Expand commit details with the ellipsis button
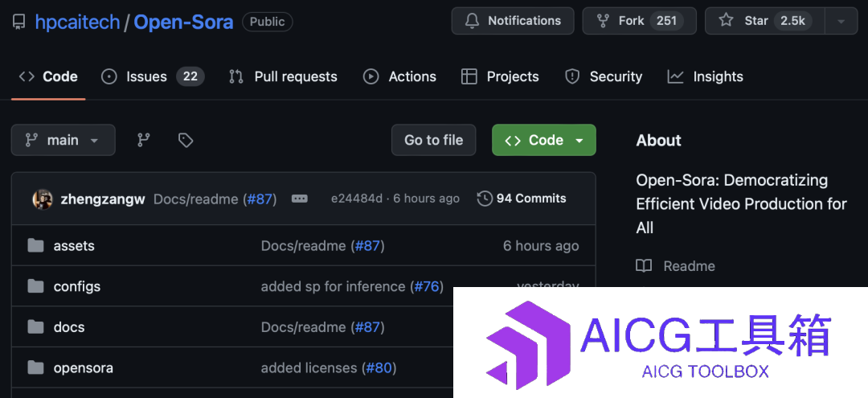 click(300, 199)
